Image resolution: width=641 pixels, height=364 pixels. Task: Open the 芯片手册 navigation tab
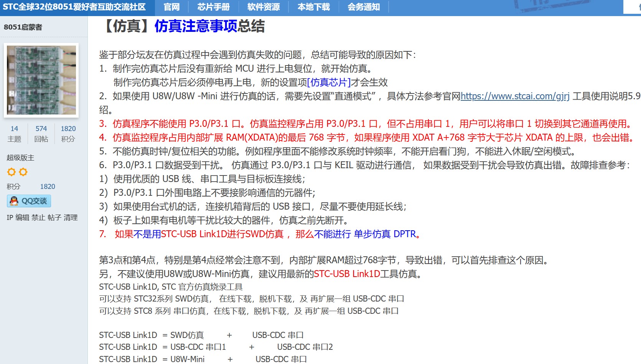pos(213,7)
